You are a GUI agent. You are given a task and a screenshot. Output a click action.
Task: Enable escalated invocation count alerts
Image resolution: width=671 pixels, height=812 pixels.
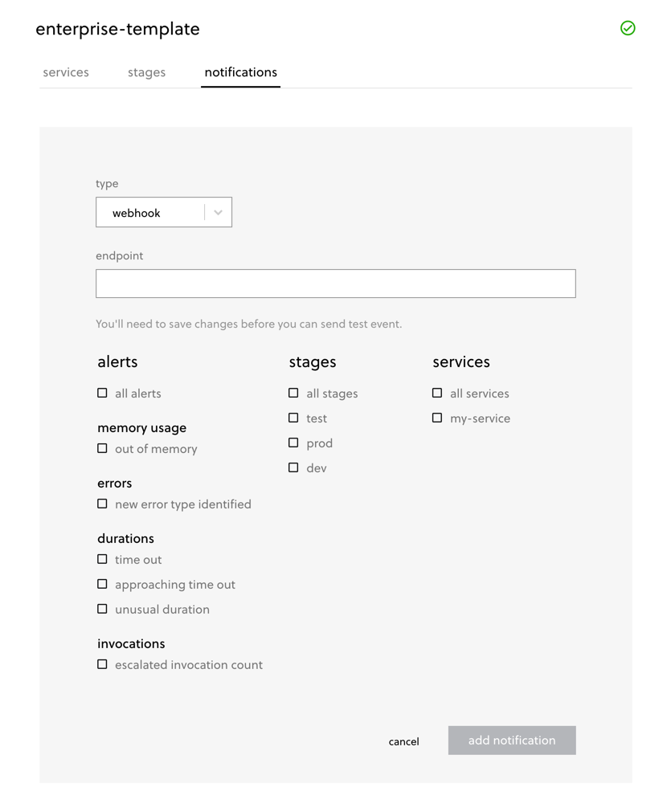click(x=102, y=663)
